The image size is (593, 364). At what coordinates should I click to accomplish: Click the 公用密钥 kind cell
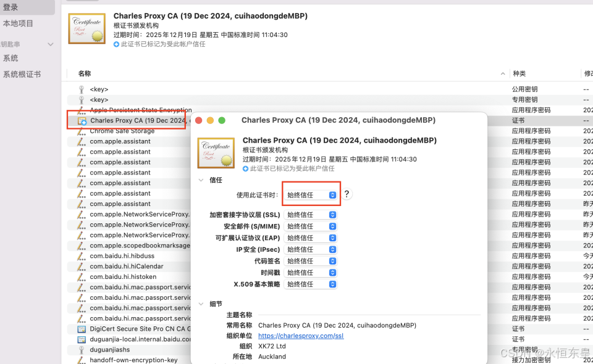pyautogui.click(x=524, y=89)
